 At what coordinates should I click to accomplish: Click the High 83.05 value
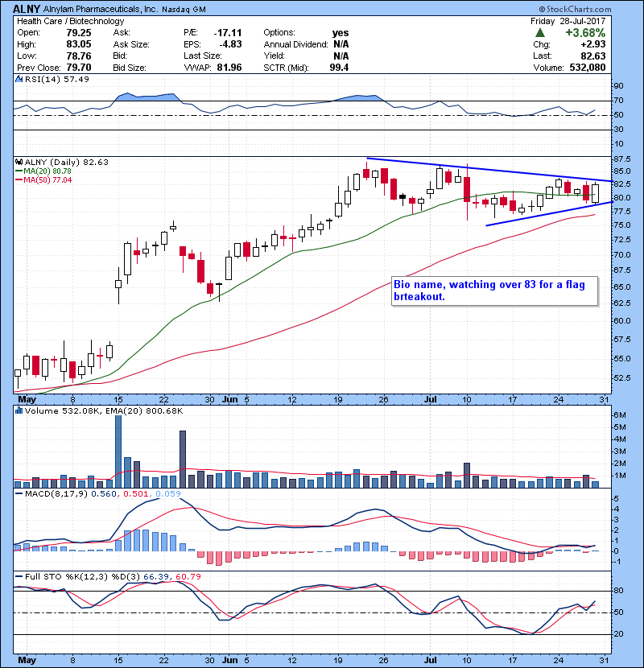79,44
